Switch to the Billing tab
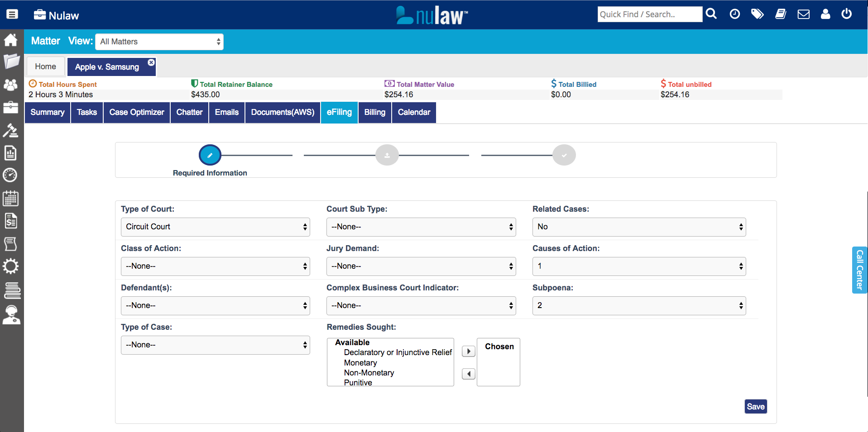The width and height of the screenshot is (868, 432). pyautogui.click(x=374, y=112)
